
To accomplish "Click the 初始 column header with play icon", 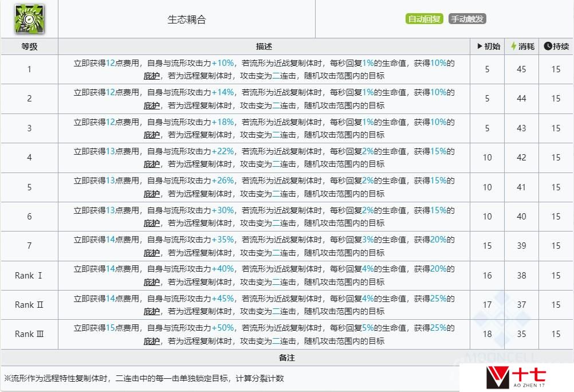I will pyautogui.click(x=487, y=46).
